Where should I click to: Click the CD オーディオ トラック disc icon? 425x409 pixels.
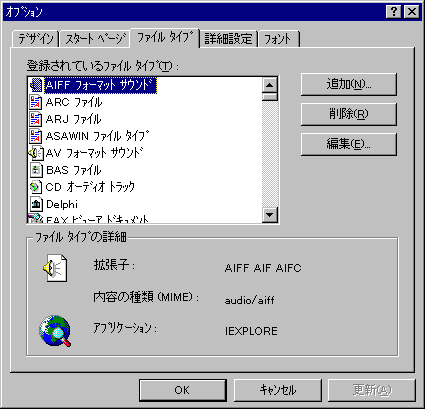[36, 187]
